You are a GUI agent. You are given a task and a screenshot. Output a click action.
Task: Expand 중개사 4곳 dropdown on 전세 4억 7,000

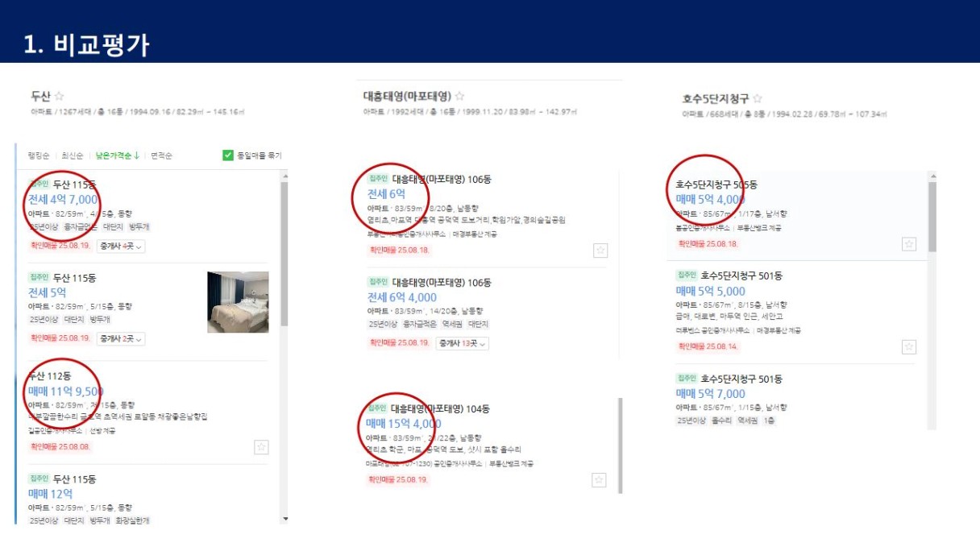click(121, 246)
